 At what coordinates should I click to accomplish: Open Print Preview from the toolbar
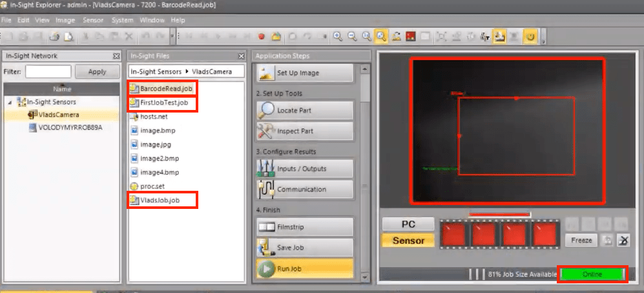(68, 37)
